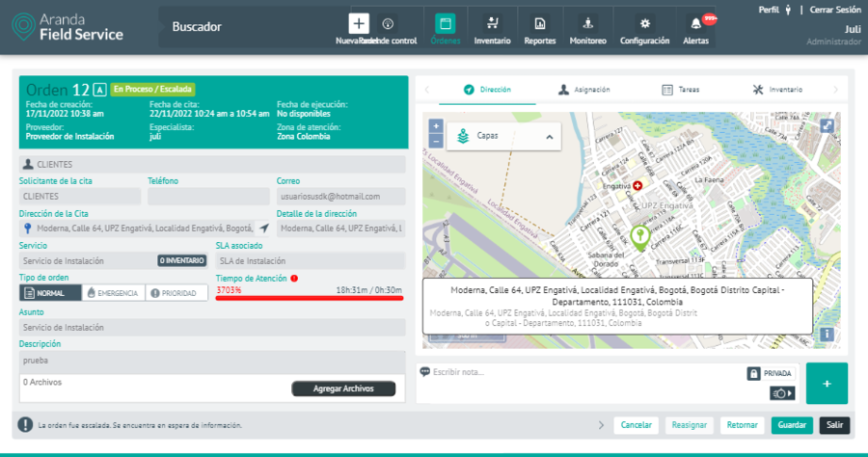Click Agregar Archivos button
868x457 pixels.
343,389
